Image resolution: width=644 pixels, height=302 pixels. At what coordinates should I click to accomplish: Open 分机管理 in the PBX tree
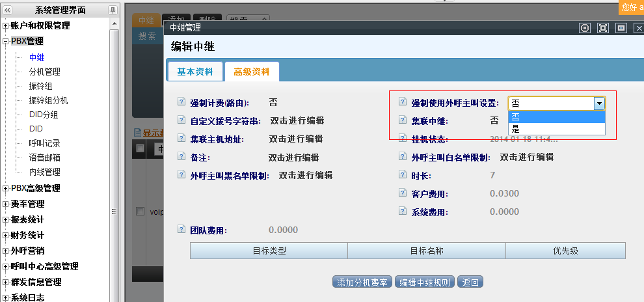coord(44,72)
